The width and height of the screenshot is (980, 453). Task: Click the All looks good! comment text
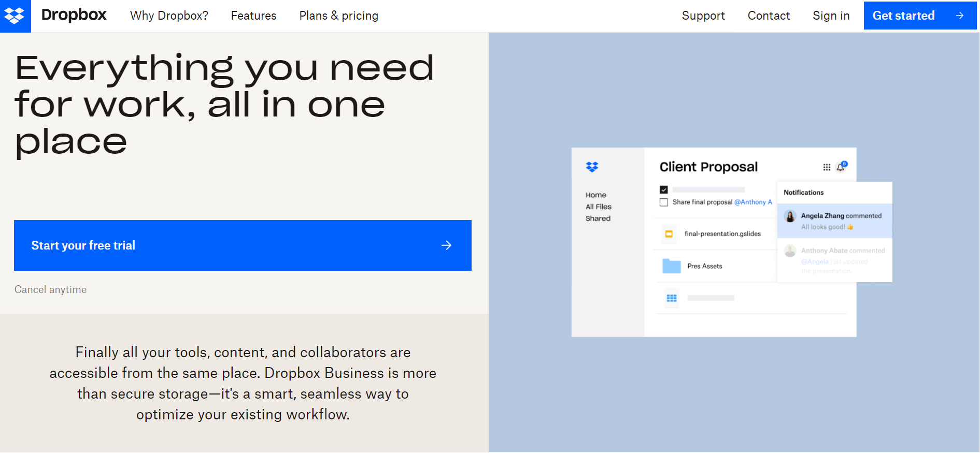[827, 227]
